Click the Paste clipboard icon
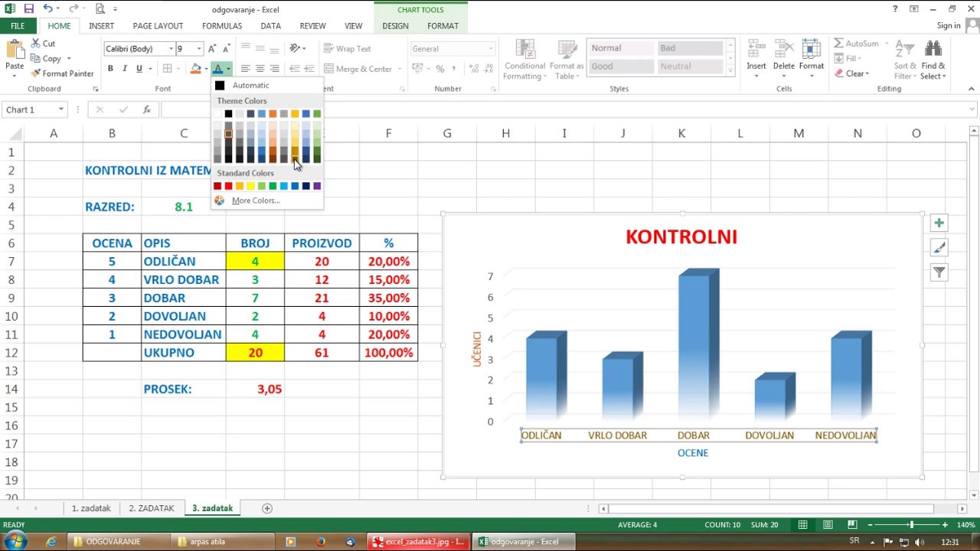The height and width of the screenshot is (551, 980). 15,51
